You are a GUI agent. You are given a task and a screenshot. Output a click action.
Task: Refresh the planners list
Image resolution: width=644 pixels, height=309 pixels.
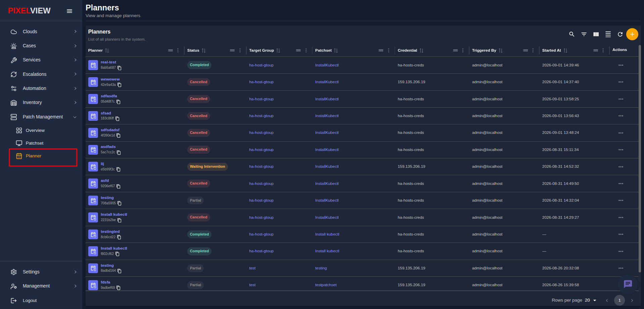pyautogui.click(x=620, y=34)
